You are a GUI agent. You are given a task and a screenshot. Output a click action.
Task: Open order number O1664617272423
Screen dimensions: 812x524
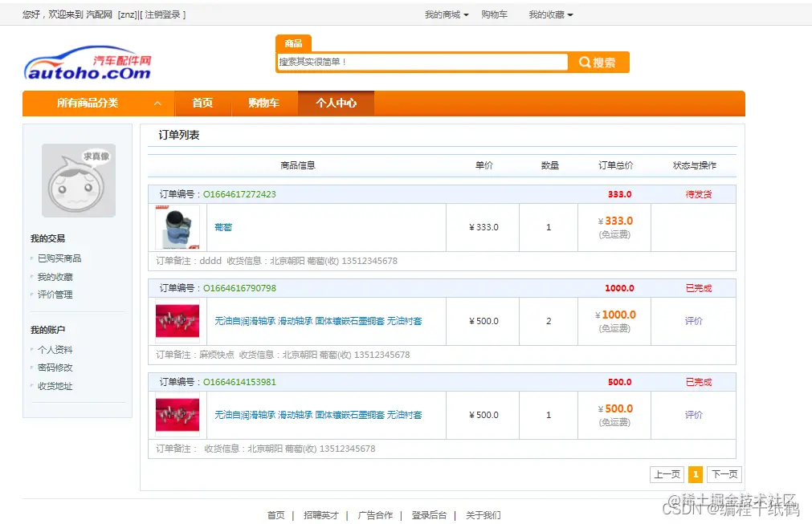[x=239, y=194]
